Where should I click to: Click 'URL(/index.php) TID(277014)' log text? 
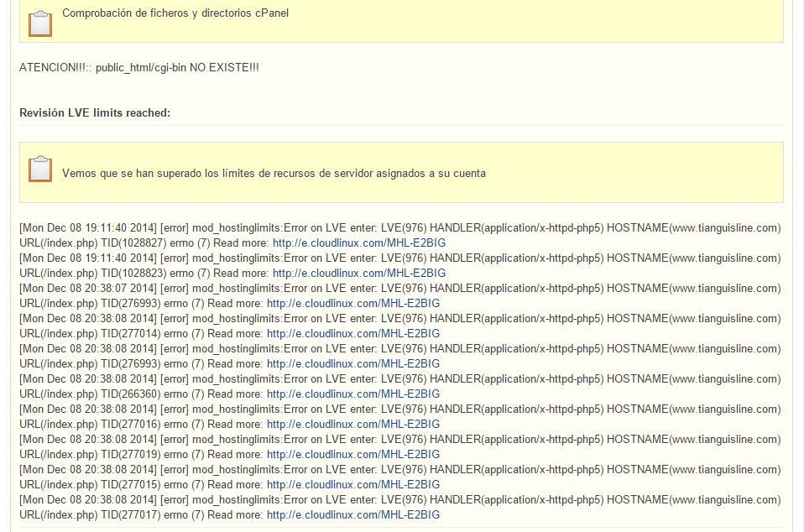click(x=90, y=334)
